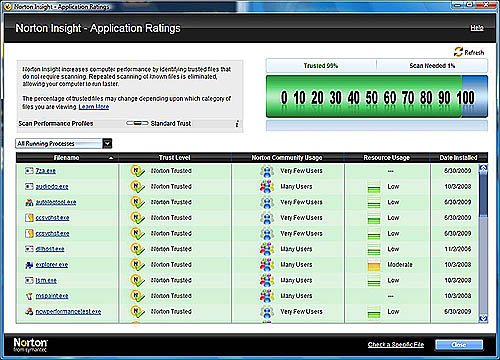Image resolution: width=500 pixels, height=360 pixels.
Task: Click the file icon beside 7za.exe
Action: (29, 171)
